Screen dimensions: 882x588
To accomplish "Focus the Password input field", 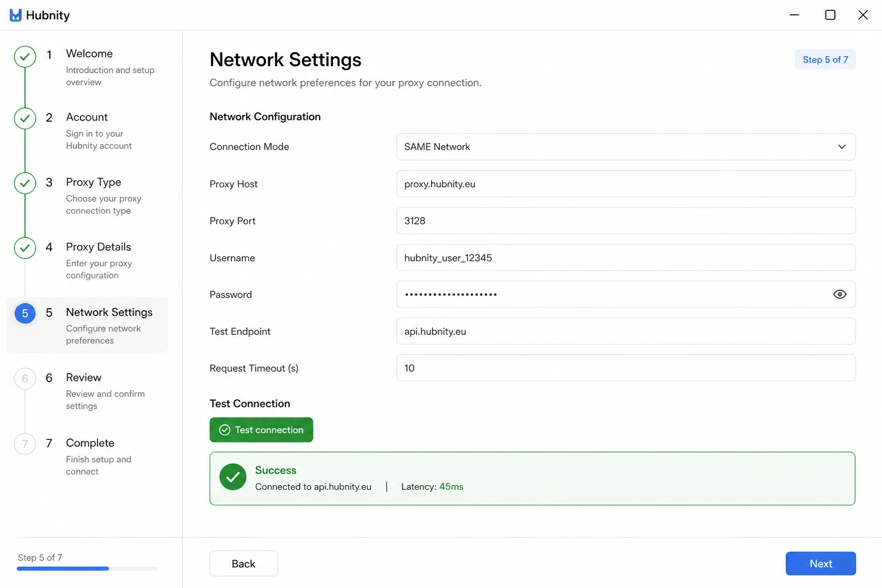I will (626, 295).
